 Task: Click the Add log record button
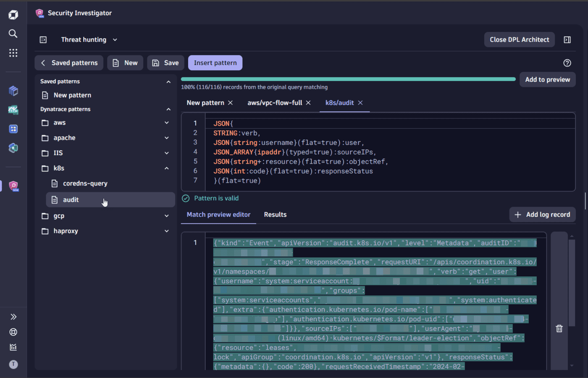coord(542,214)
